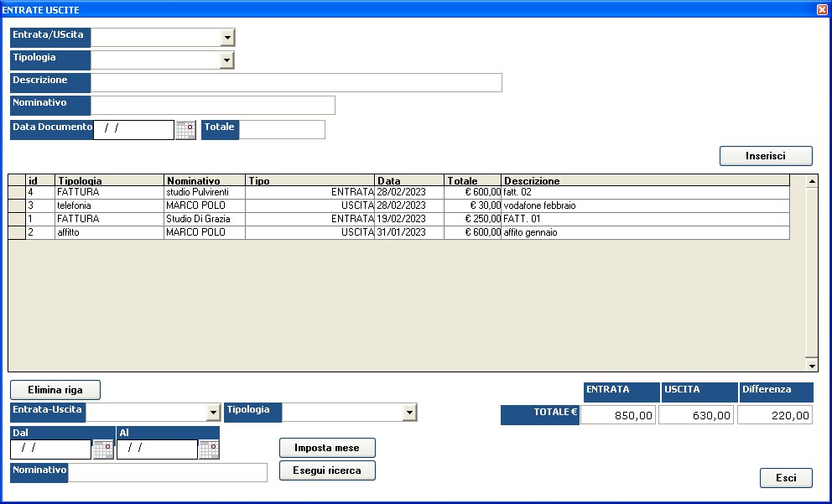
Task: Click the '€ 250,00' total cell
Action: [x=472, y=219]
